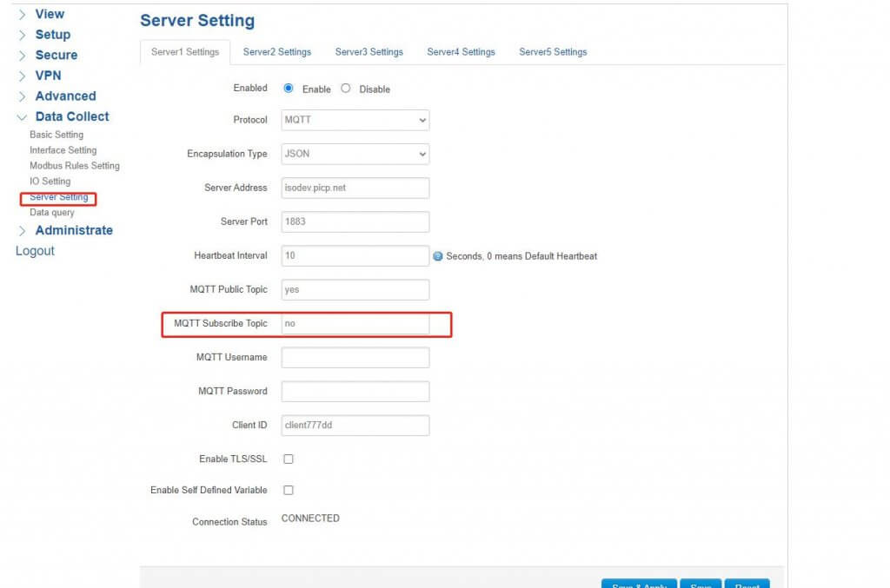Screen dimensions: 890x588
Task: Enable Self Defined Variable checkbox
Action: [x=288, y=490]
